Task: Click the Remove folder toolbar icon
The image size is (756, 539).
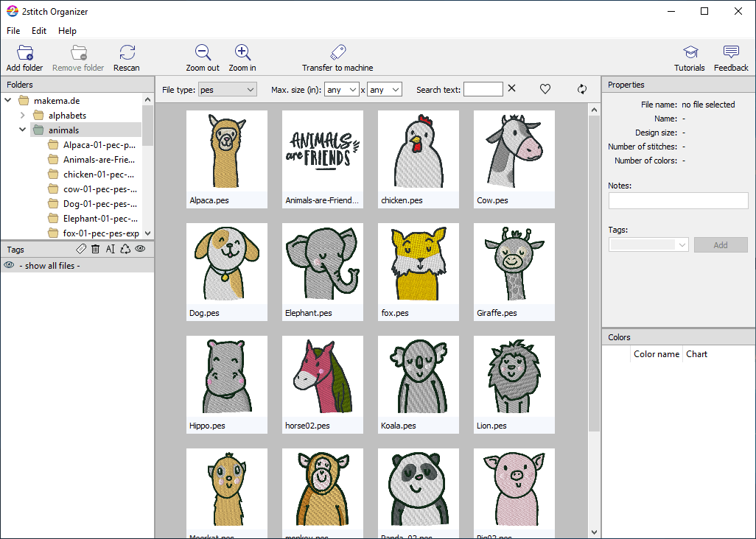Action: (78, 52)
